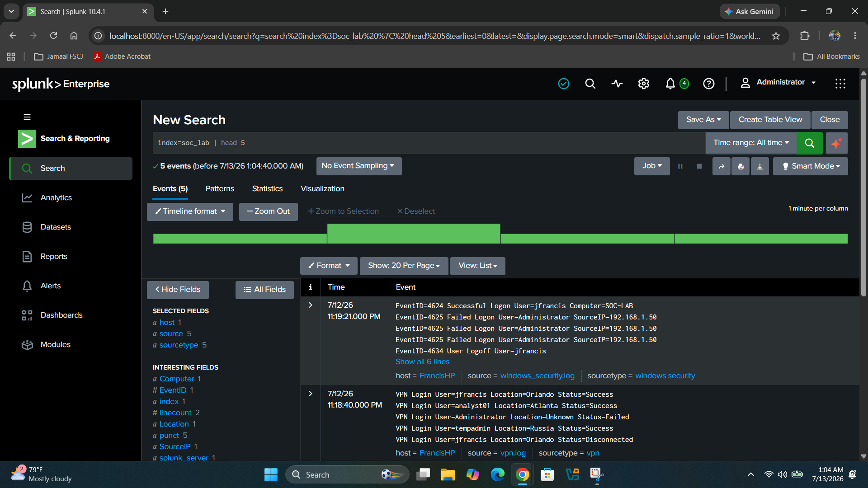Open the Smart Mode dropdown
Screen dimensions: 868x488
811,166
